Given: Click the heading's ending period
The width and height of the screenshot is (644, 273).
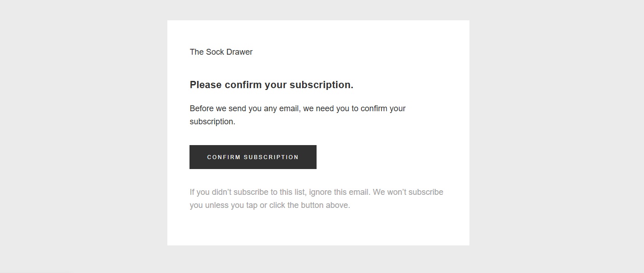Looking at the screenshot, I should [x=352, y=86].
